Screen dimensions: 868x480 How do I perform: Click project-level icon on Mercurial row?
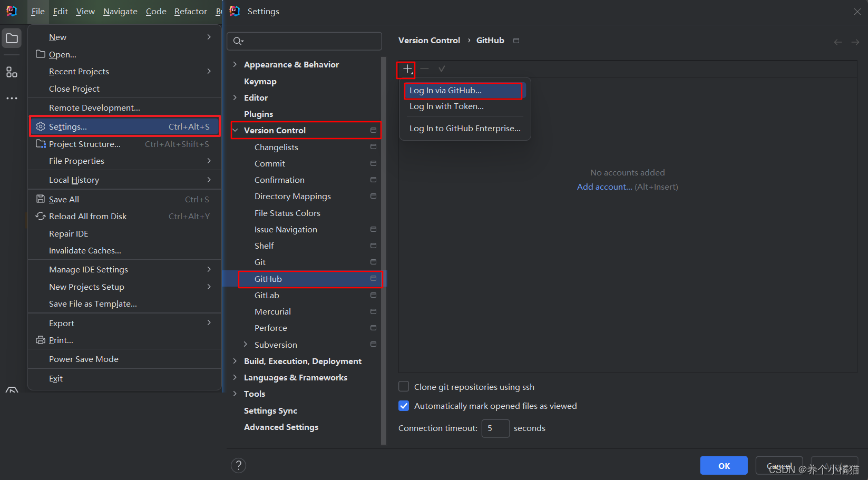pyautogui.click(x=373, y=311)
